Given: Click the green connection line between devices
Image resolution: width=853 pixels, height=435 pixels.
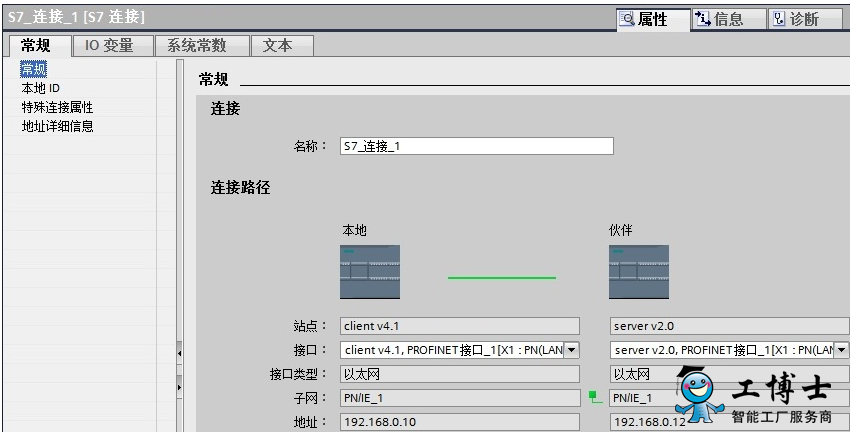Looking at the screenshot, I should tap(502, 278).
